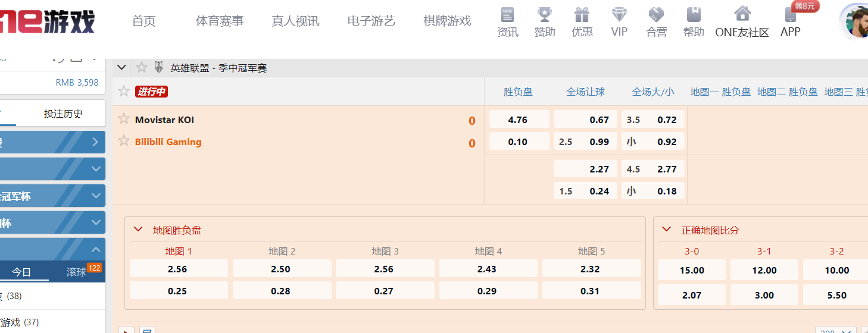Screen dimensions: 868x333
Task: Switch to 投注历史 tab
Action: click(63, 114)
